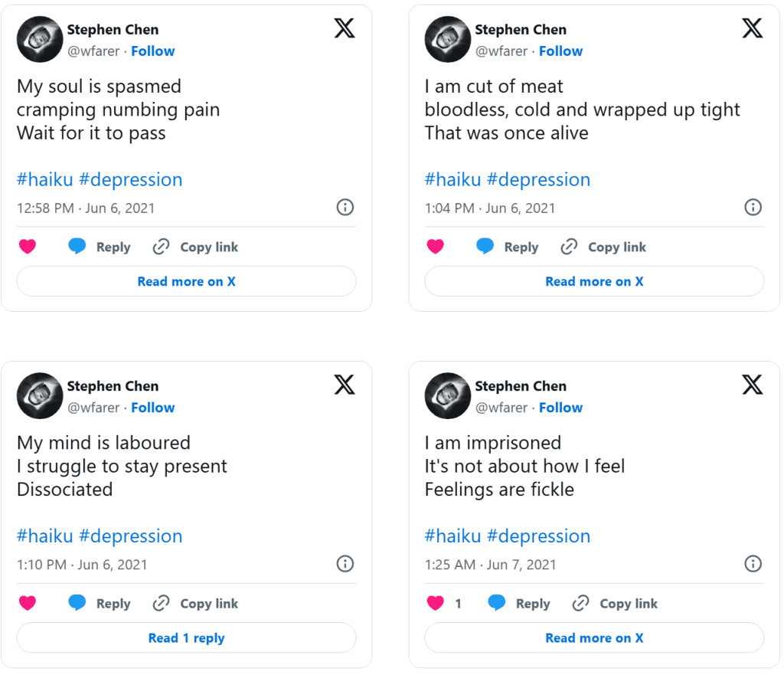The height and width of the screenshot is (675, 784).
Task: Like the 'I am cut of meat' tweet
Action: tap(436, 247)
